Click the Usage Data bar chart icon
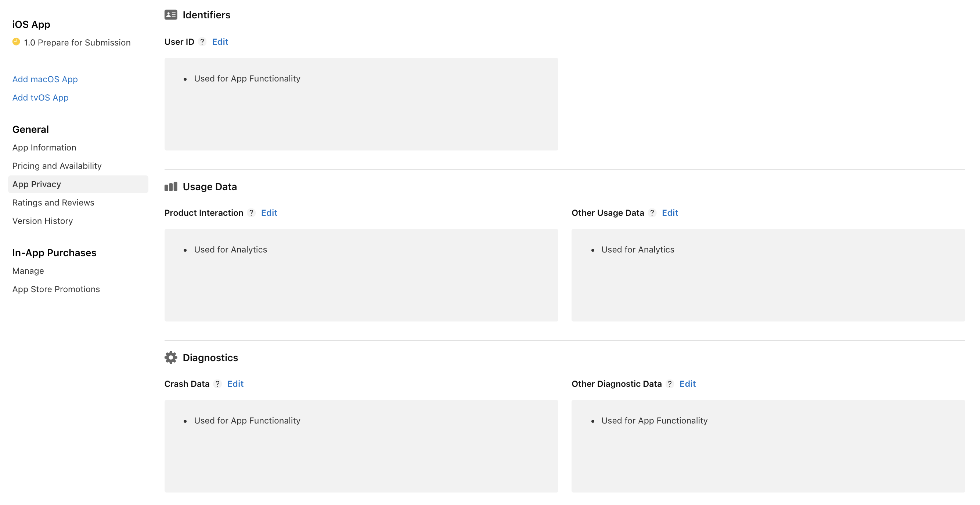This screenshot has width=980, height=505. coord(171,186)
